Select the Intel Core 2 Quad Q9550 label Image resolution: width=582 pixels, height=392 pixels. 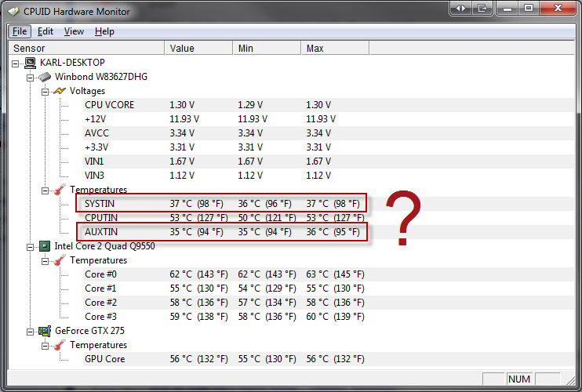click(x=104, y=246)
